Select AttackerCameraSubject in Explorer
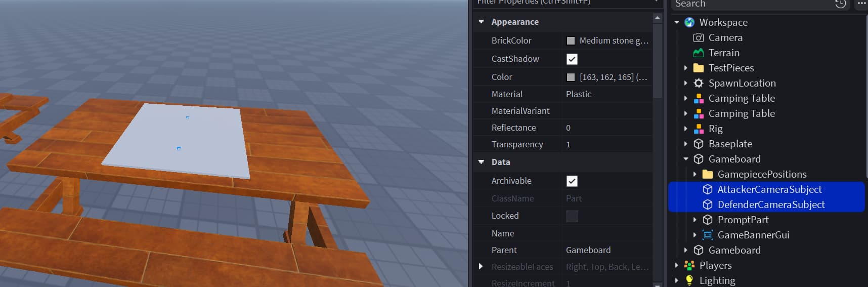 [x=770, y=189]
